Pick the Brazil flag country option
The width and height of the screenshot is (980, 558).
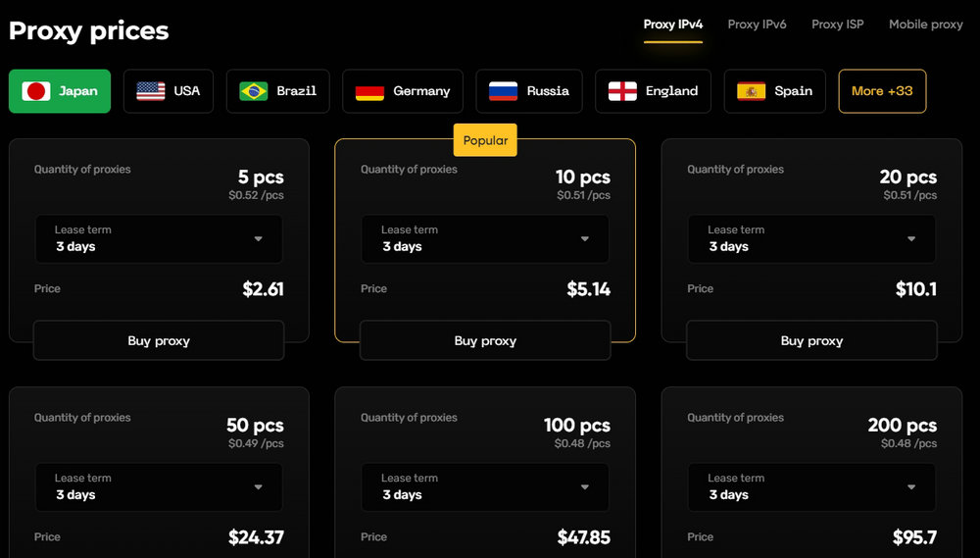[x=277, y=91]
